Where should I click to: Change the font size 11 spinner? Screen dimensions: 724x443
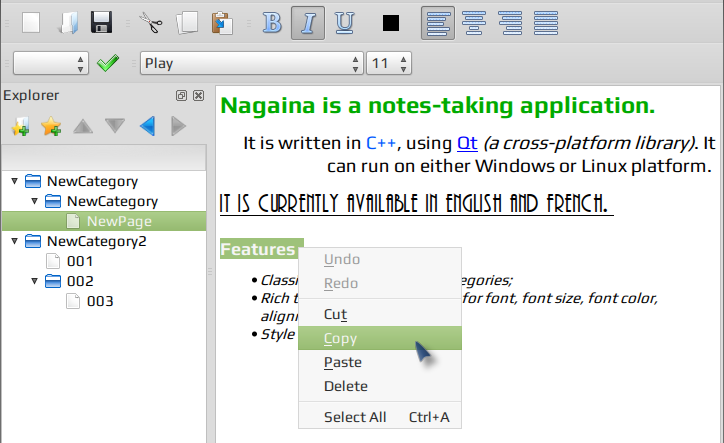pos(388,63)
